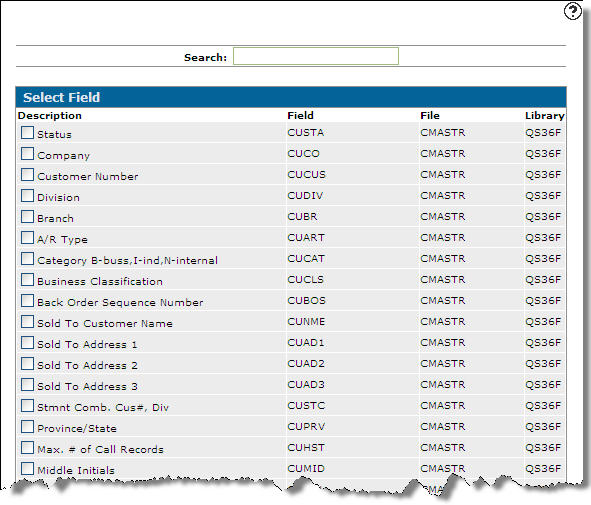Tick Back Order Sequence Number checkbox
The image size is (591, 505).
[x=27, y=301]
